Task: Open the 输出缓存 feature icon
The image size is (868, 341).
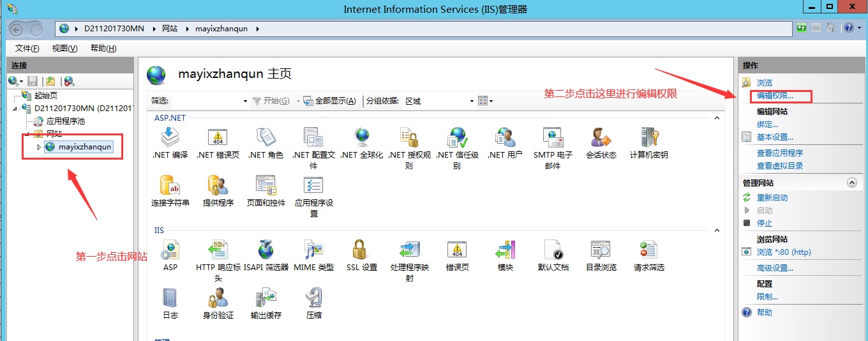Action: (x=266, y=297)
